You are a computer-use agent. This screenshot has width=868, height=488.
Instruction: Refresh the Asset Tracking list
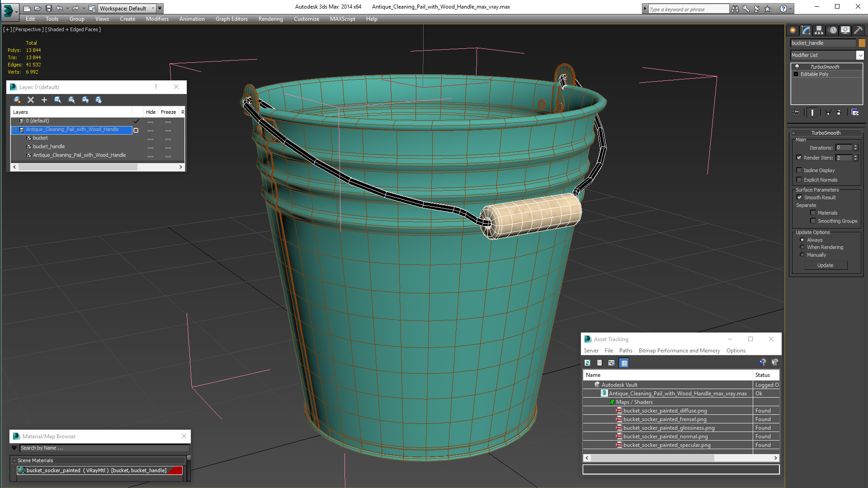tap(587, 363)
